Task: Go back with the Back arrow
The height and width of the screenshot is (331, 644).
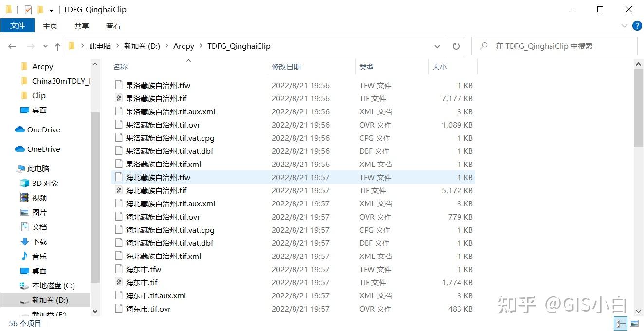Action: (12, 46)
